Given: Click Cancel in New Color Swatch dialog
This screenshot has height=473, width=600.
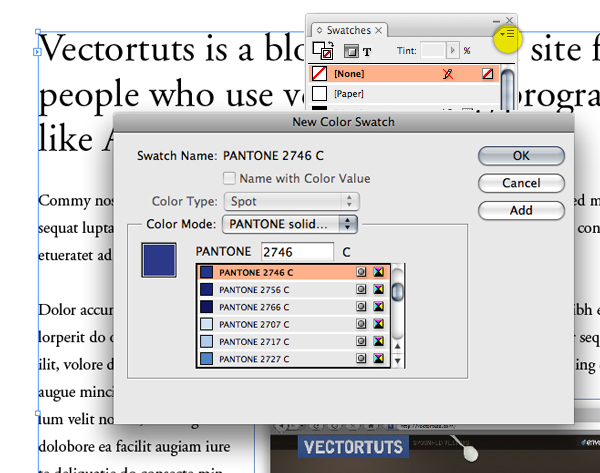Looking at the screenshot, I should coord(521,183).
